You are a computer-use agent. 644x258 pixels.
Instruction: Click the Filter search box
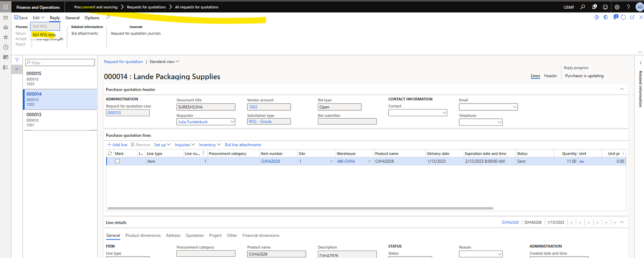coord(60,62)
